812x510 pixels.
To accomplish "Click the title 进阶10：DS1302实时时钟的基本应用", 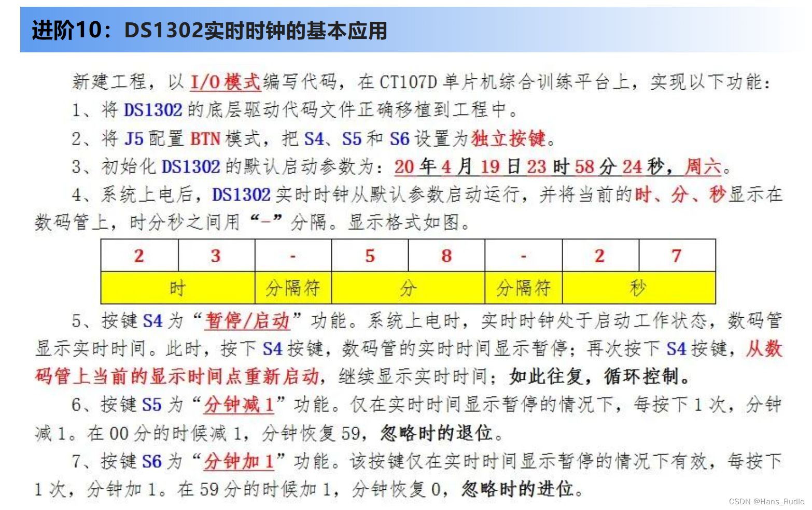I will pyautogui.click(x=209, y=30).
